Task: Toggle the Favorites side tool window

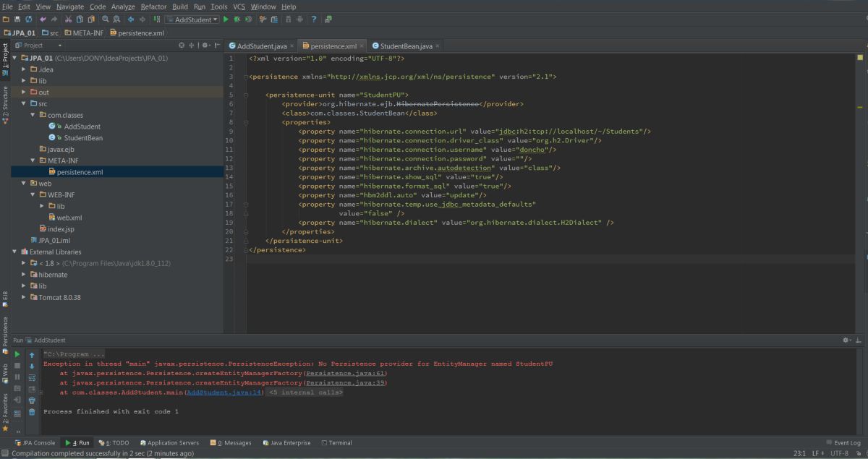Action: [5, 412]
